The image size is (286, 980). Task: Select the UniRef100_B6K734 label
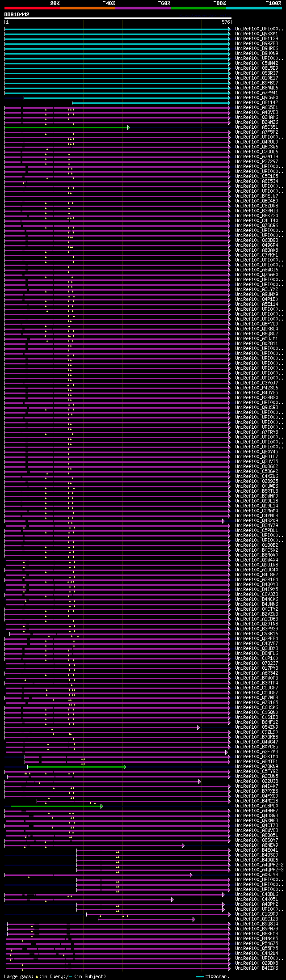(x=257, y=215)
